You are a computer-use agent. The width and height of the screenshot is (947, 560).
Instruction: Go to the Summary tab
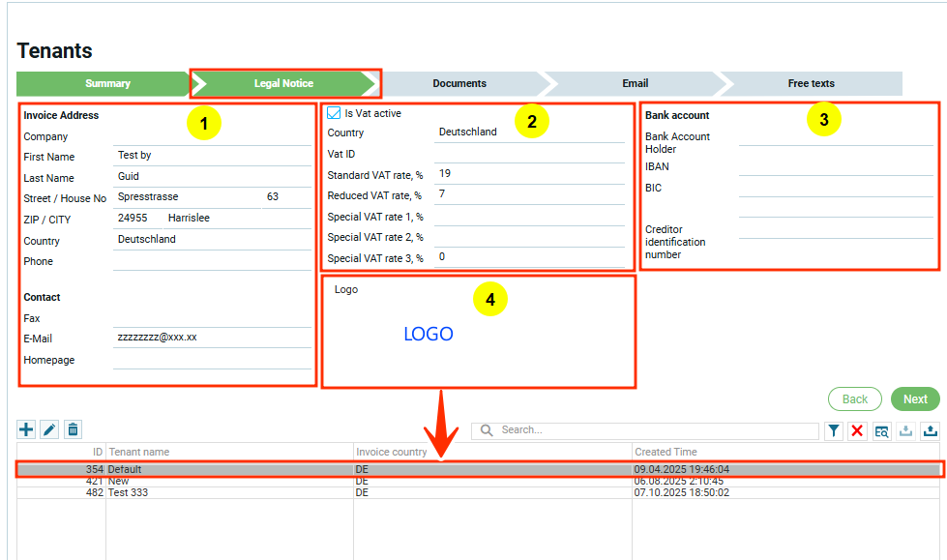pos(106,83)
